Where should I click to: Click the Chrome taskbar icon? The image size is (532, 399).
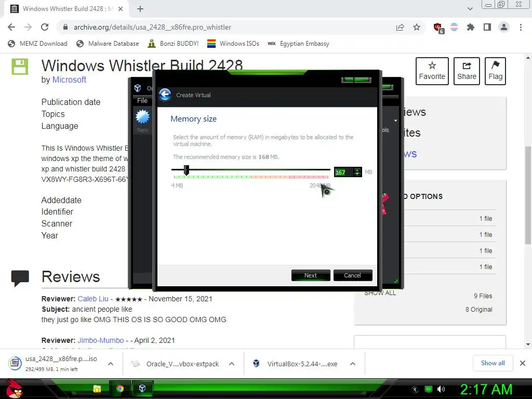120,389
